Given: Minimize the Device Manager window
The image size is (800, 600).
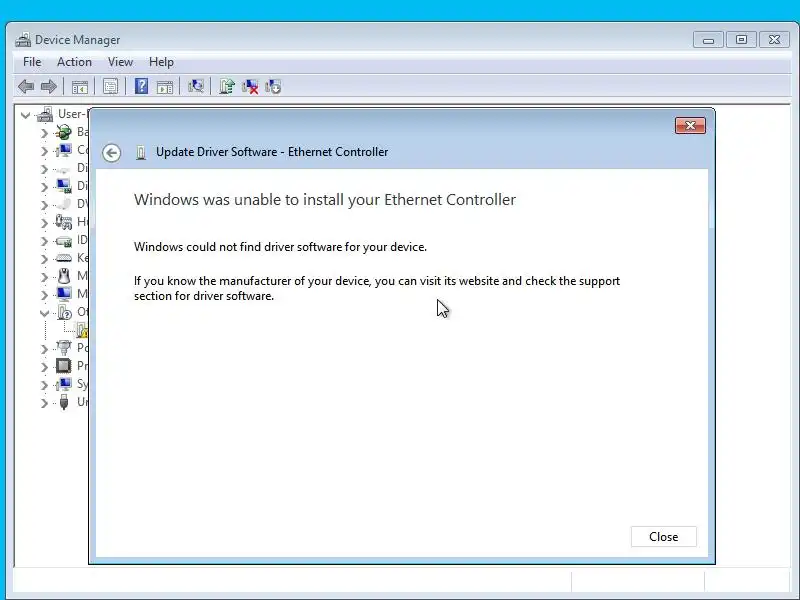Looking at the screenshot, I should point(708,40).
